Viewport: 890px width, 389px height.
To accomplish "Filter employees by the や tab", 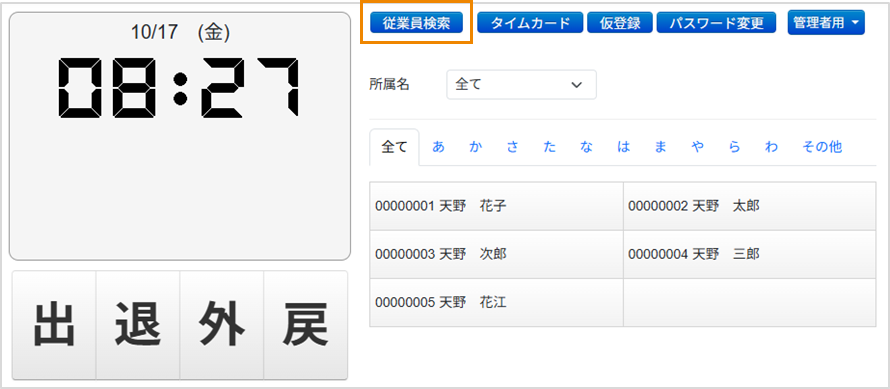I will coord(698,147).
